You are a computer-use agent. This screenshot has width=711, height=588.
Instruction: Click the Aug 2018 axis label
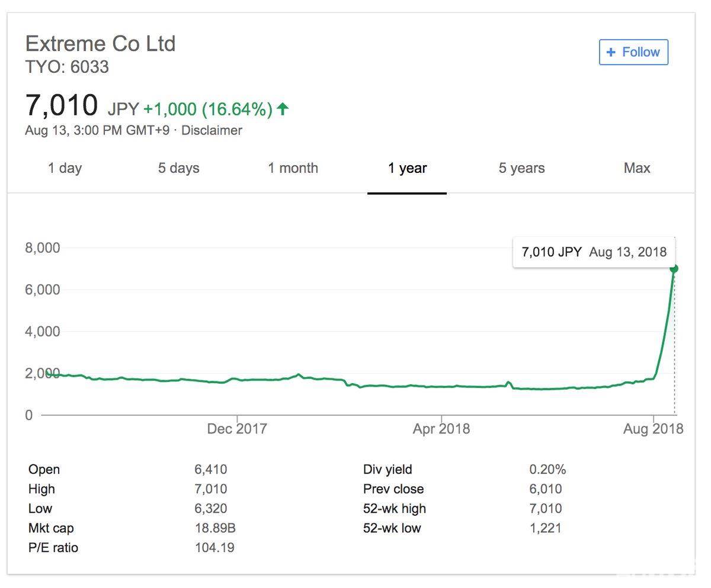(653, 429)
